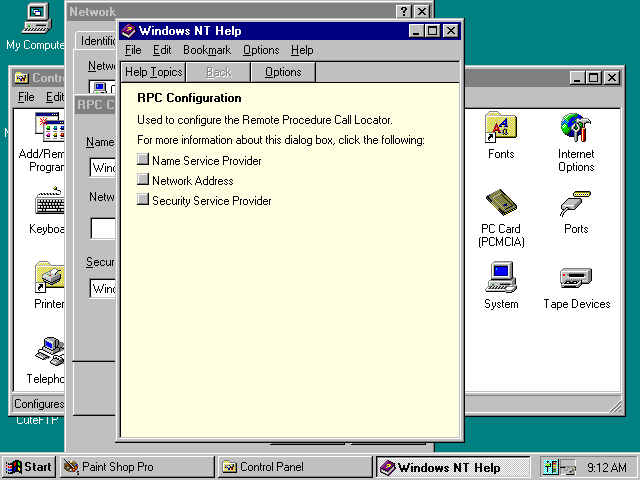Screen dimensions: 640x480
Task: Close the Network dialog
Action: tap(422, 11)
